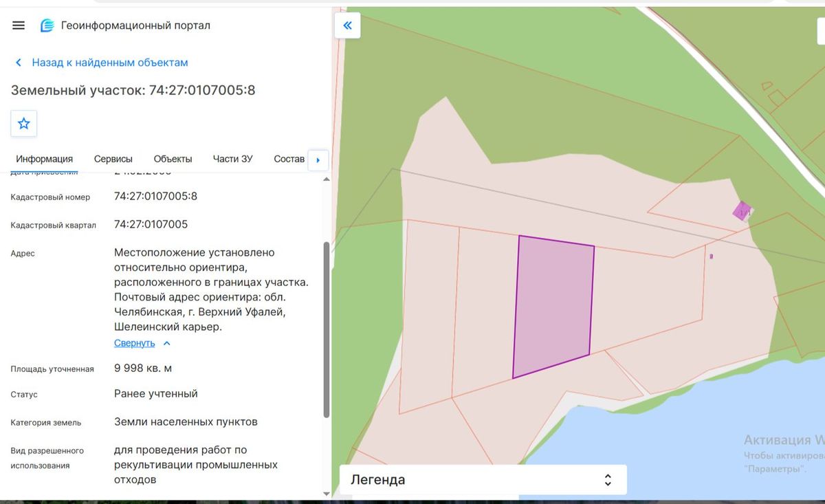The height and width of the screenshot is (504, 825).
Task: Click the Статус label
Action: click(24, 395)
